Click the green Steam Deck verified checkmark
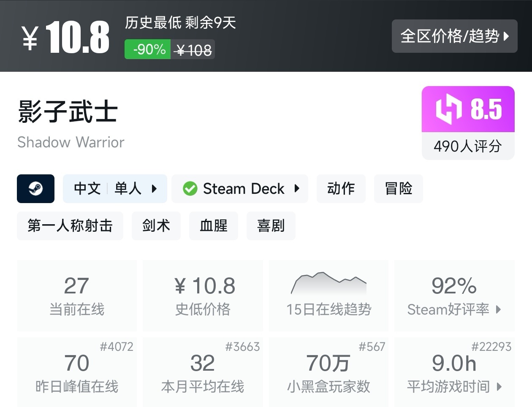532x407 pixels. pyautogui.click(x=190, y=189)
